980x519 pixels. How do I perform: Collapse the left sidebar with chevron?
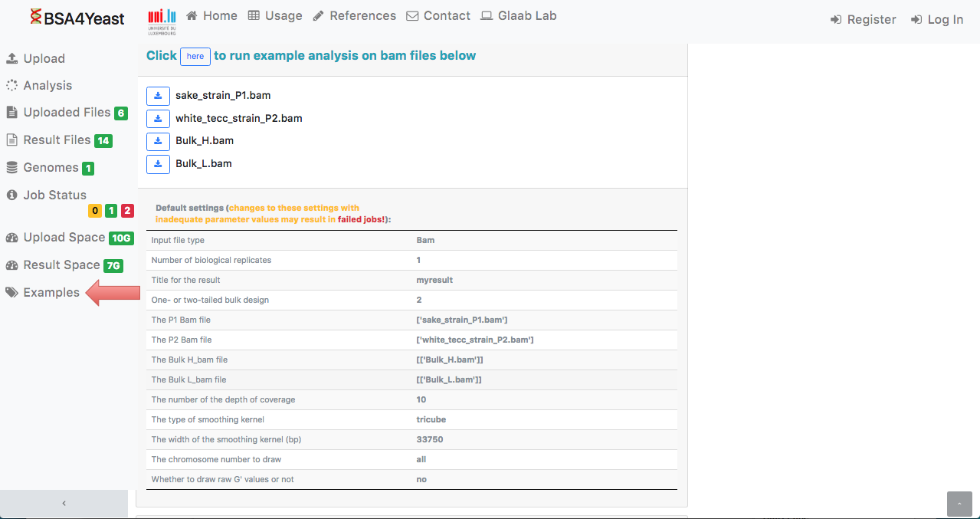[64, 504]
